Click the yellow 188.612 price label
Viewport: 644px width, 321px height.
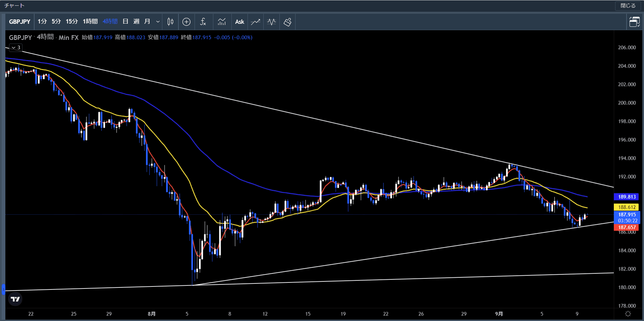(627, 207)
